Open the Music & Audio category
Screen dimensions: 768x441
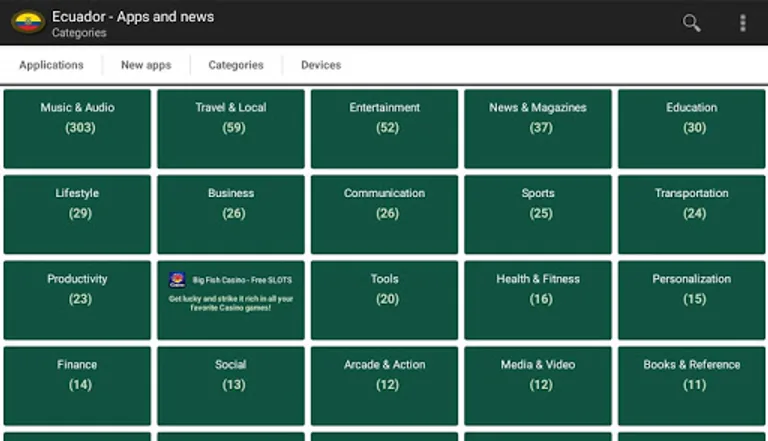pos(77,128)
